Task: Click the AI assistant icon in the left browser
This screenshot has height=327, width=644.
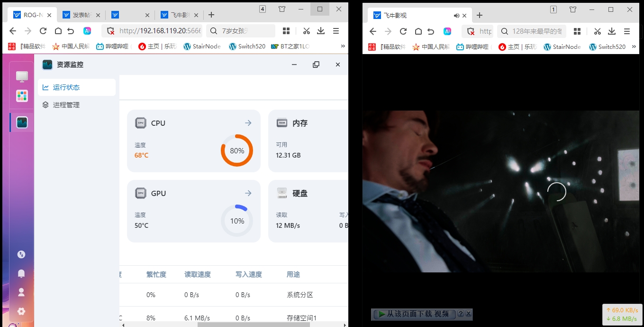Action: pos(87,31)
